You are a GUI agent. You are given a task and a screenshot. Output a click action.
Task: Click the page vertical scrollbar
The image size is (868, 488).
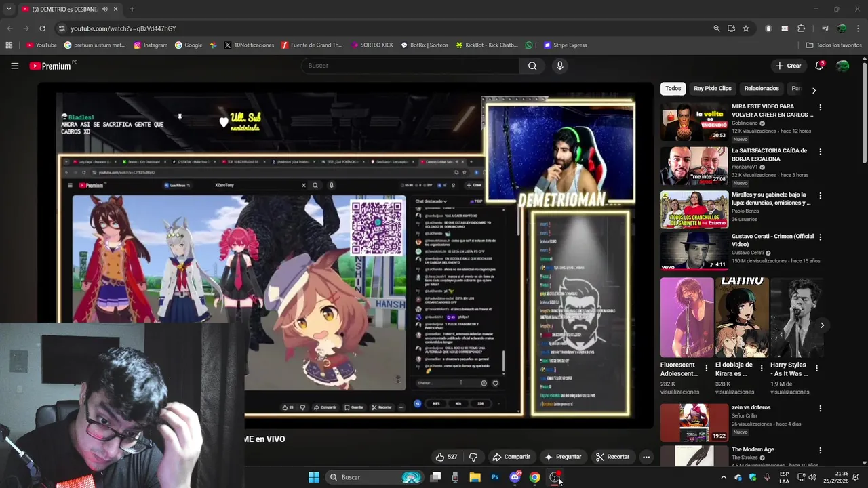tap(864, 112)
